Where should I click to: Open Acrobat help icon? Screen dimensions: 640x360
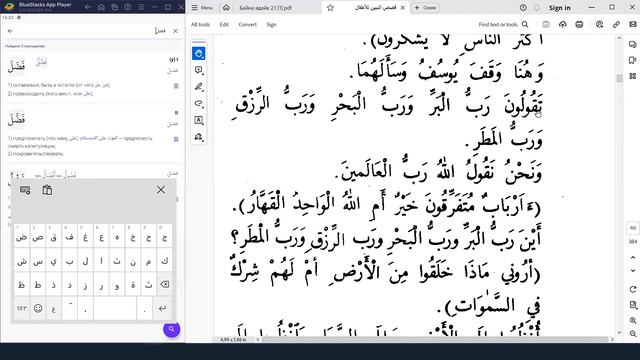click(x=523, y=8)
